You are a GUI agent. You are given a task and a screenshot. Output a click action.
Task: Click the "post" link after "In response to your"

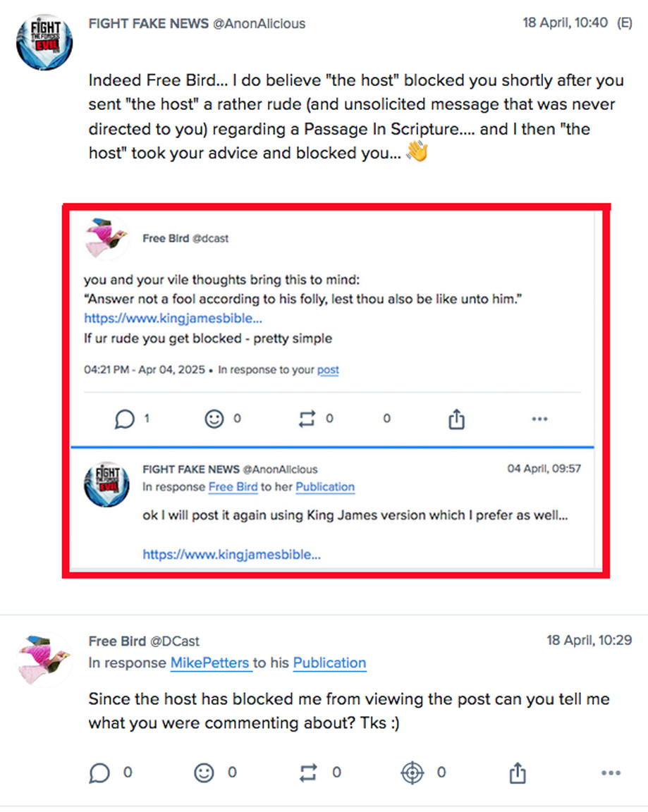click(328, 370)
